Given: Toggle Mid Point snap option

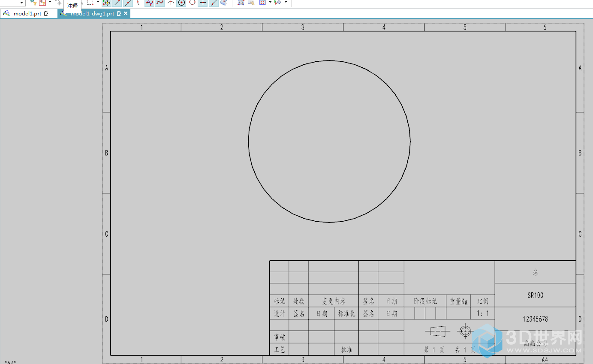Looking at the screenshot, I should 128,3.
